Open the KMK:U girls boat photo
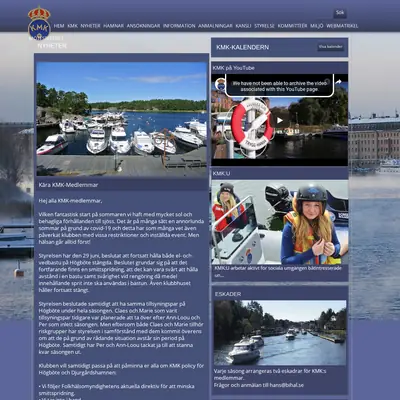This screenshot has height=400, width=400. pos(280,222)
